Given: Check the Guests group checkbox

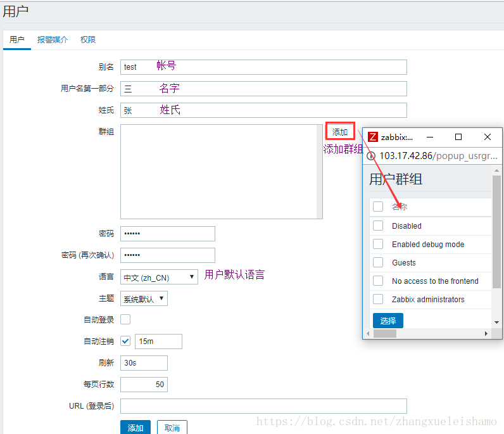Looking at the screenshot, I should pos(378,262).
